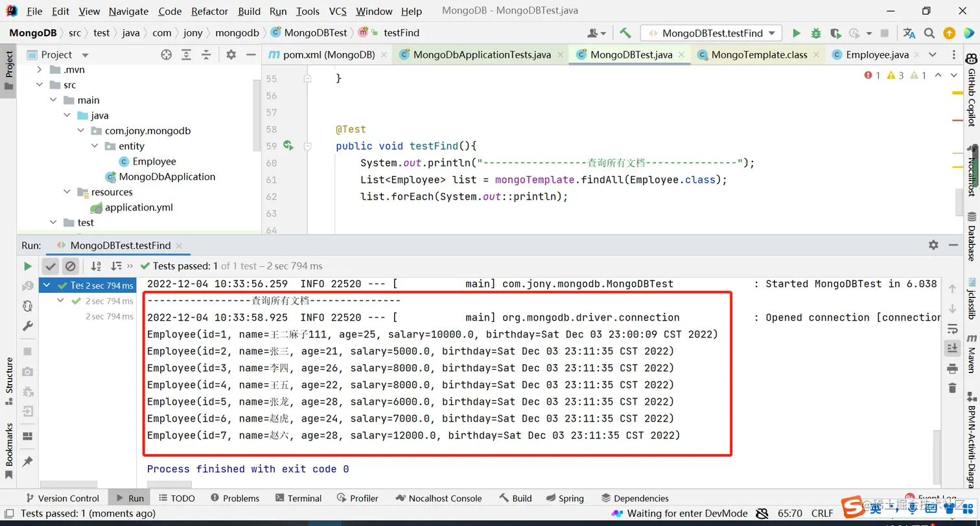Open Nocalhost Console tool window

(437, 498)
